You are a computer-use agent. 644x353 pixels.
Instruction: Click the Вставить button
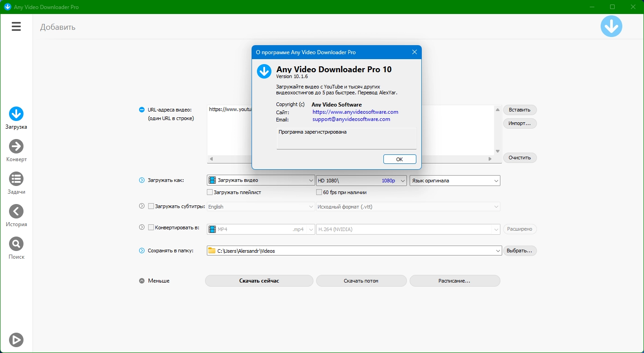[520, 110]
